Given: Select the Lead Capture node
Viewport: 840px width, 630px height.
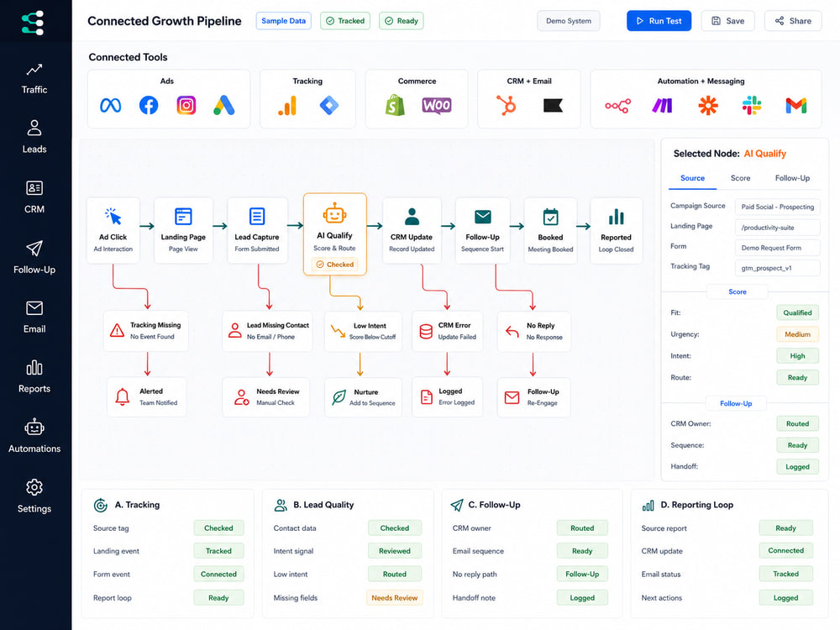Looking at the screenshot, I should [257, 230].
